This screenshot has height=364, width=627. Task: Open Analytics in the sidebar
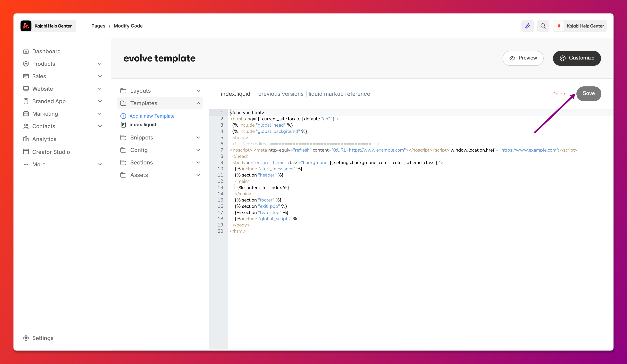(x=44, y=139)
